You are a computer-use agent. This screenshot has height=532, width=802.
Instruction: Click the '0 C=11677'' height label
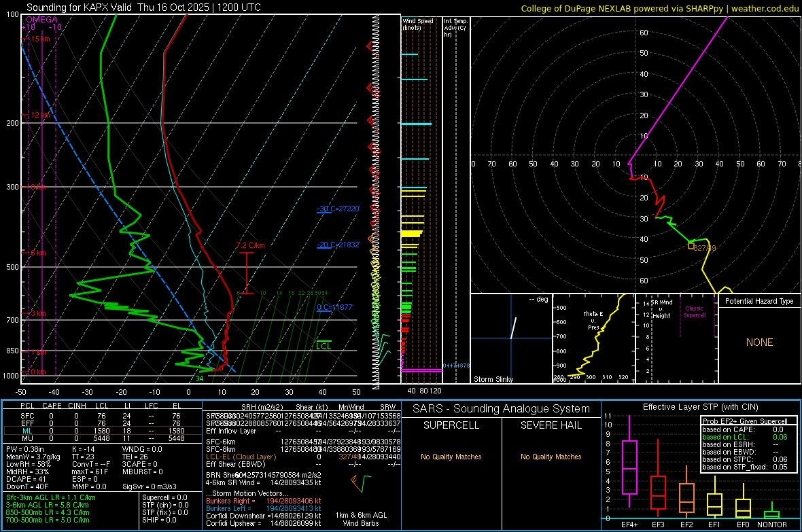[335, 307]
